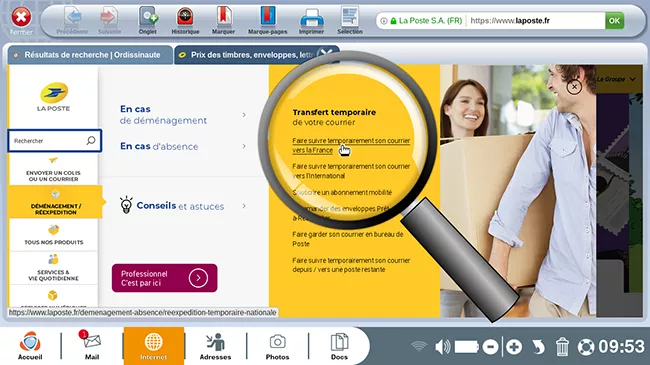Screen dimensions: 650x365
Task: Click the Marquer bookmark icon
Action: click(x=223, y=17)
